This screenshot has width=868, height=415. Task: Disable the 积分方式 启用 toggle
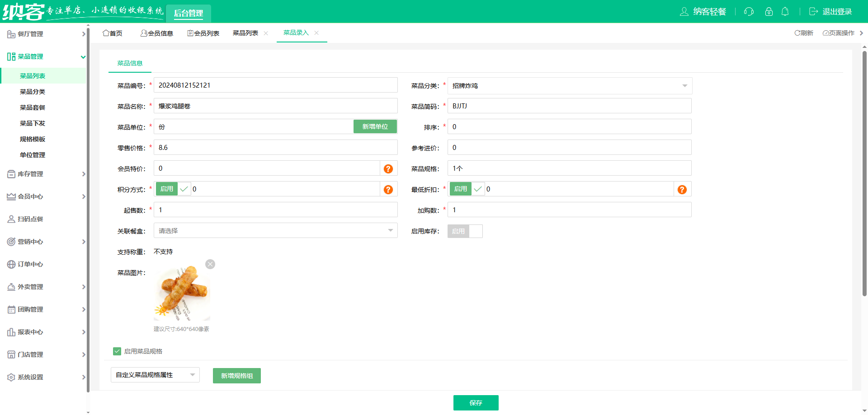pyautogui.click(x=166, y=189)
